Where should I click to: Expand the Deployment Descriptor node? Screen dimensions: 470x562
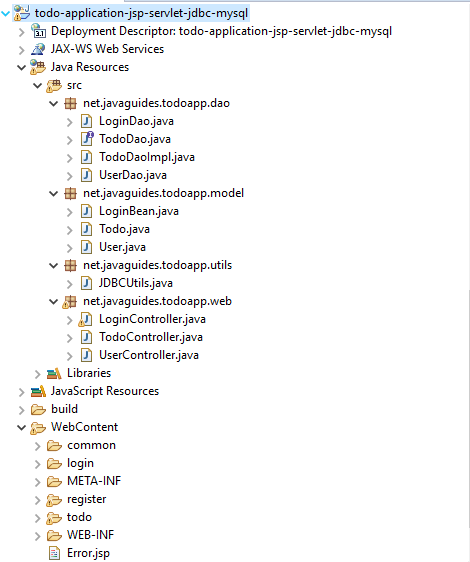(x=22, y=32)
